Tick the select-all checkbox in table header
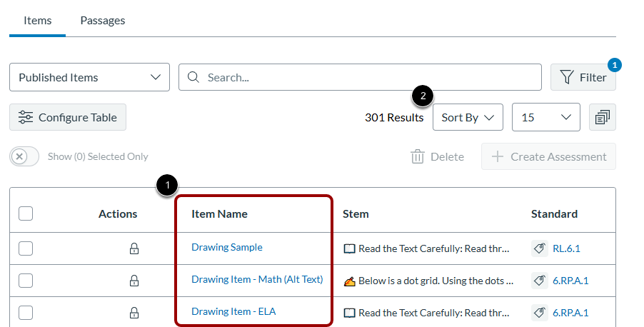The height and width of the screenshot is (327, 644). pyautogui.click(x=26, y=213)
